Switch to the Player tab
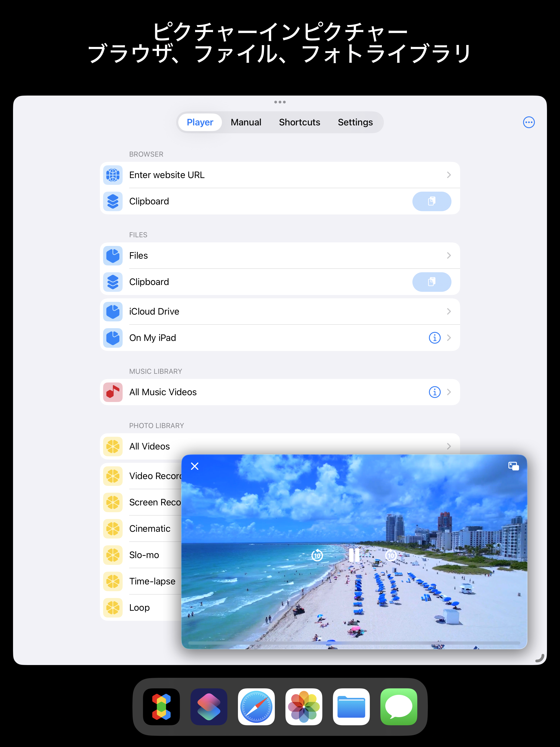 coord(200,122)
